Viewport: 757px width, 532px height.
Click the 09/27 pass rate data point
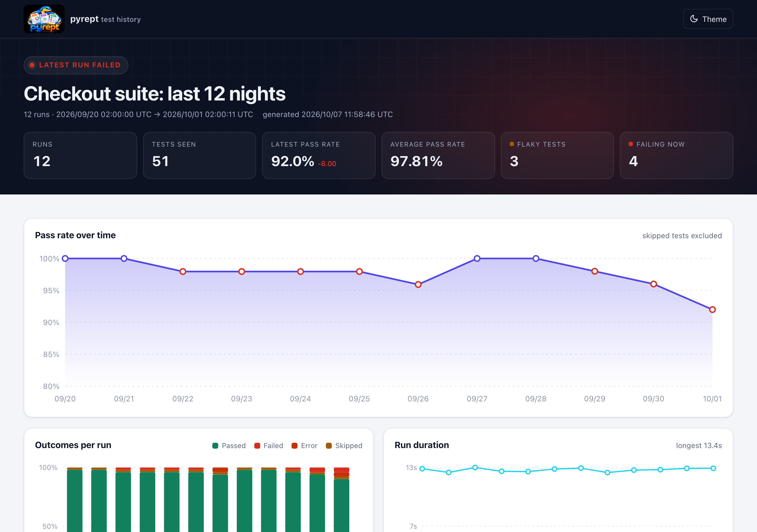pos(477,258)
